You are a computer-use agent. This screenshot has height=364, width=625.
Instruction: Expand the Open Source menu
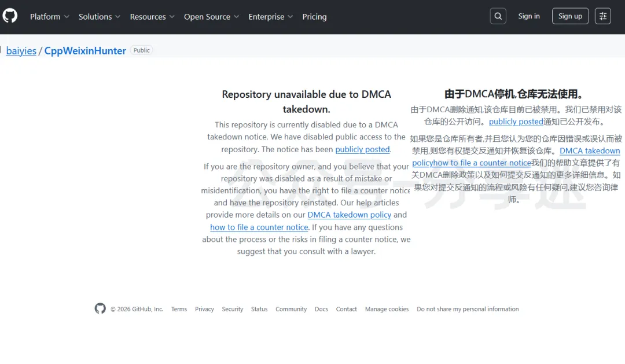[211, 17]
